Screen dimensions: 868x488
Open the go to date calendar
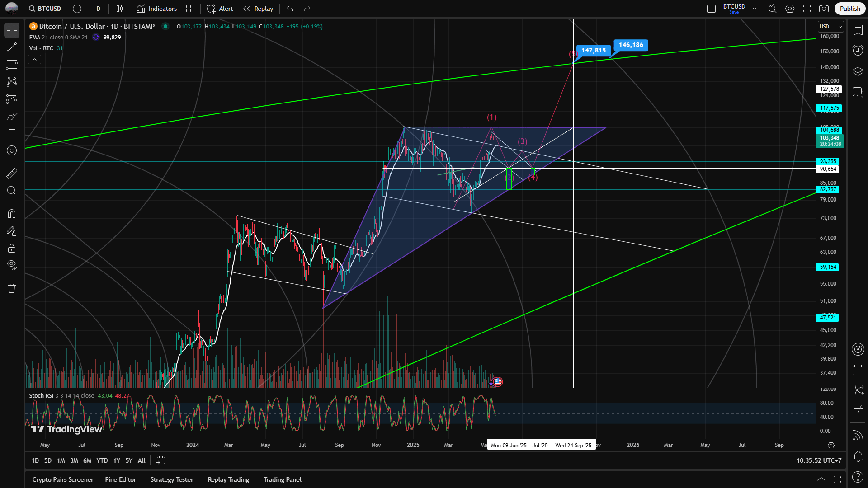161,460
